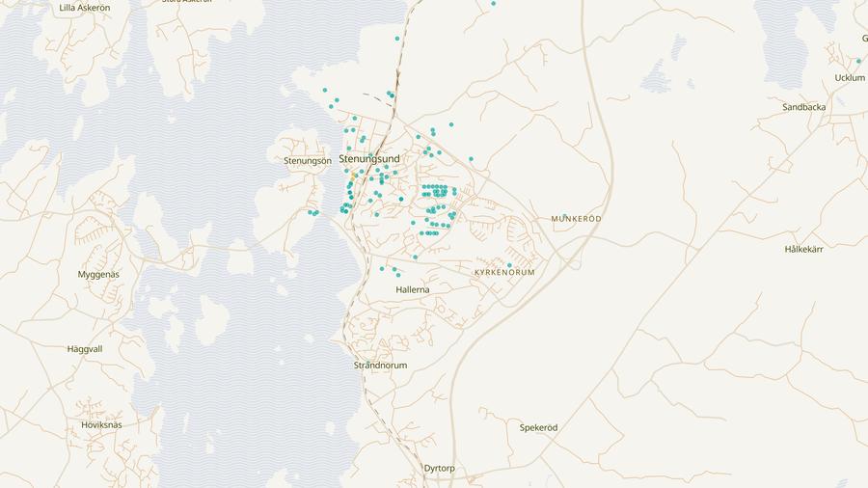
Task: Select the Kyrkenorum label on the map
Action: pos(503,273)
